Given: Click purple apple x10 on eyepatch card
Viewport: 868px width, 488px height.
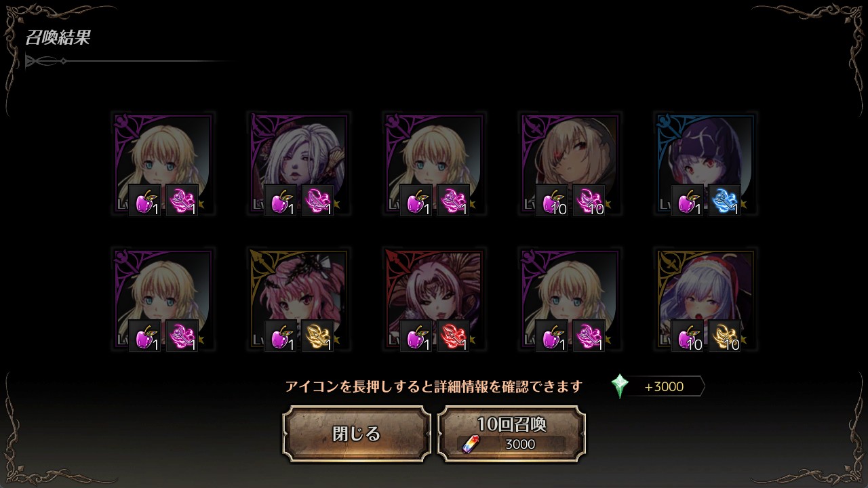Looking at the screenshot, I should 552,201.
